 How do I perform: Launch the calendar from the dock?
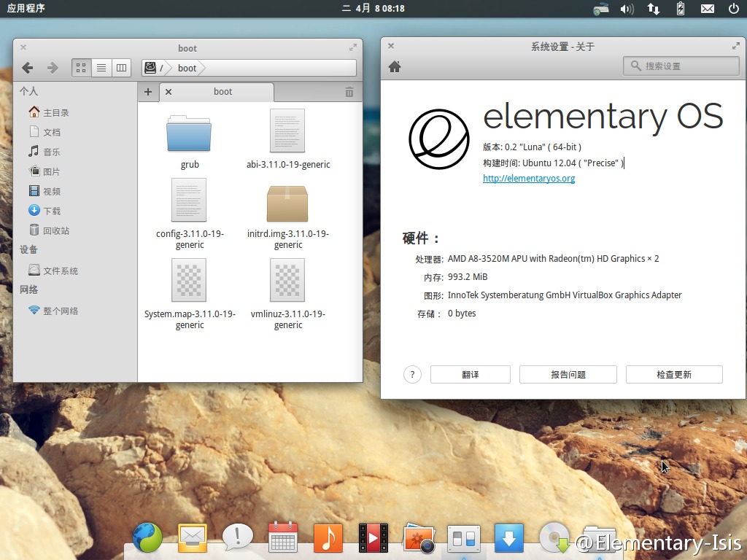(x=283, y=537)
